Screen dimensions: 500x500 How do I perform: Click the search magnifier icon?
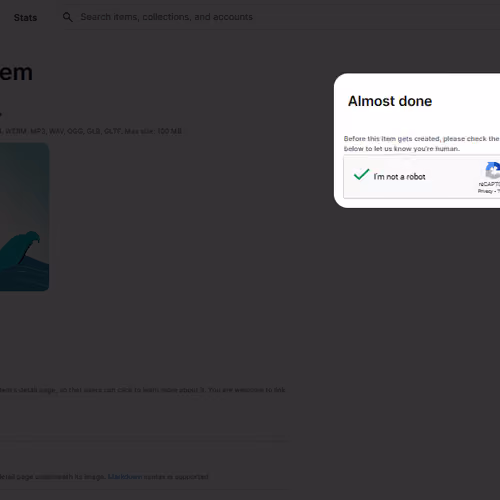point(68,17)
